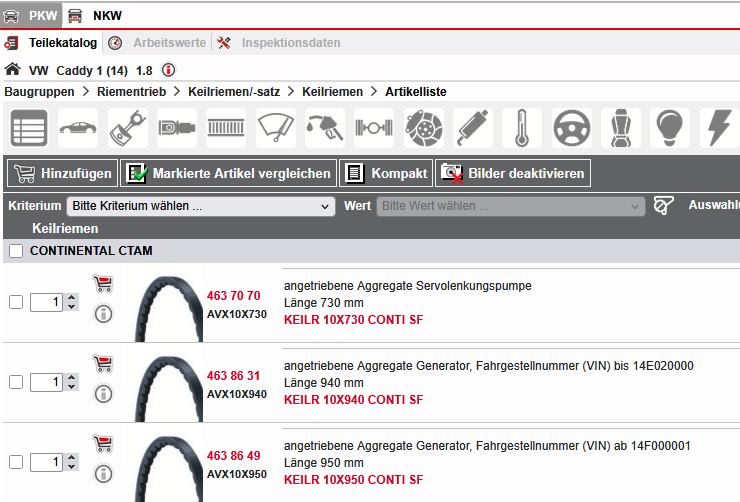Tick the CONTINENTAL CTAM checkbox
740x502 pixels.
(16, 251)
